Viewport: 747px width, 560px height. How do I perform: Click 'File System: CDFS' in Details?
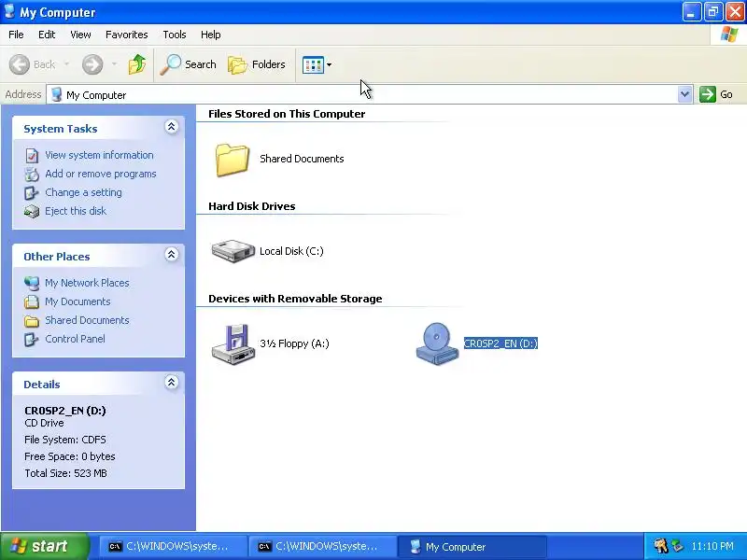65,440
